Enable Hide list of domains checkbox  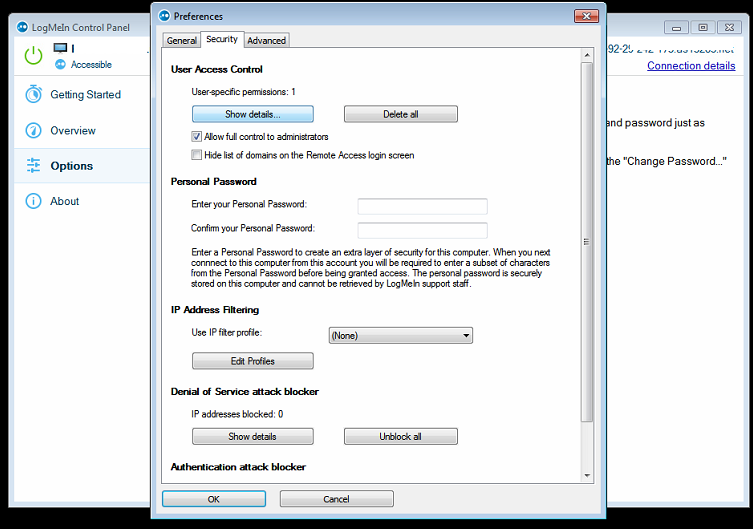point(196,155)
